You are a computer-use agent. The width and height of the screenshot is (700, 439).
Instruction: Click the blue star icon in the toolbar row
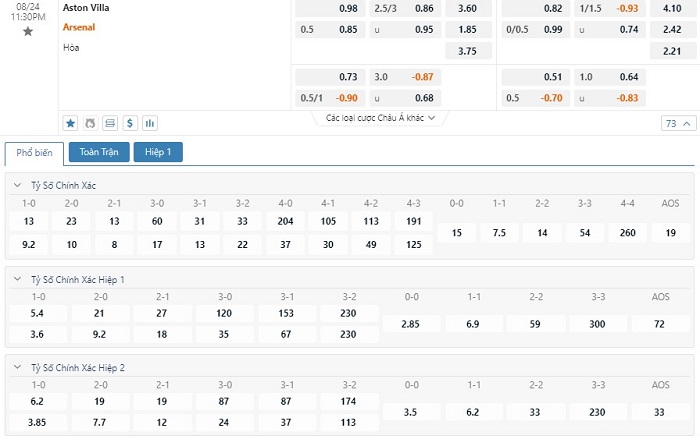[71, 123]
